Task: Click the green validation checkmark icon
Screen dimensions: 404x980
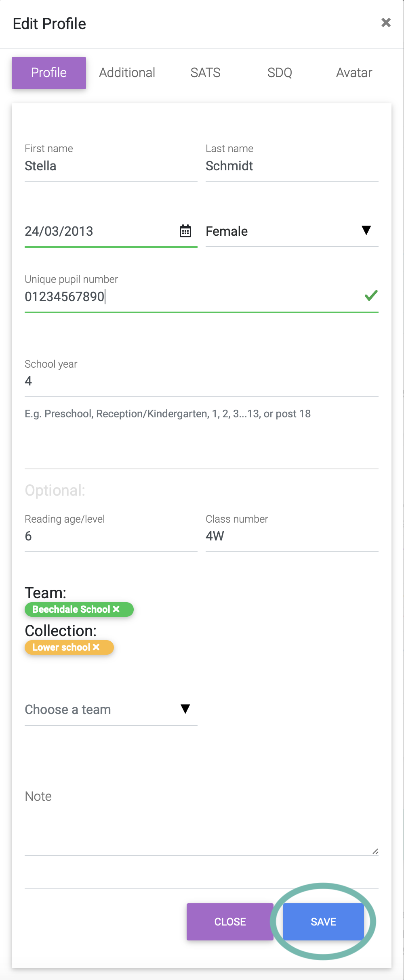Action: 371,296
